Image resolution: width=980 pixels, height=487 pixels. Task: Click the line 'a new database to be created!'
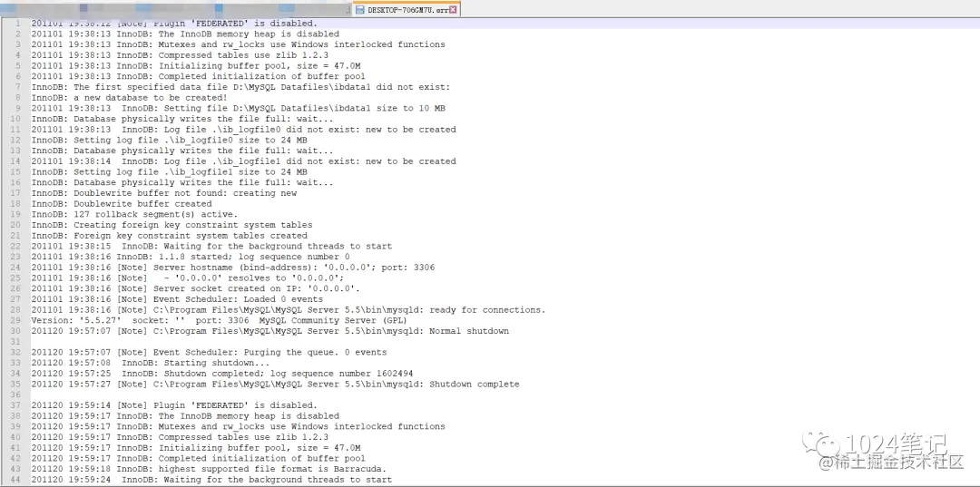(130, 97)
